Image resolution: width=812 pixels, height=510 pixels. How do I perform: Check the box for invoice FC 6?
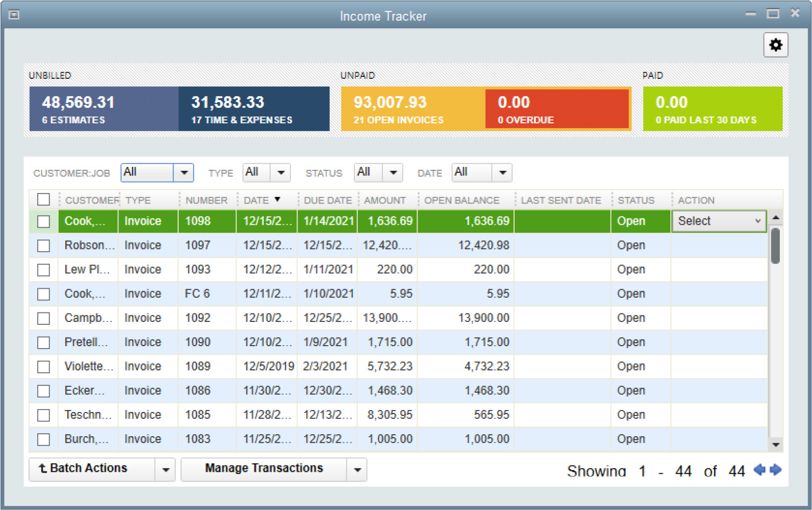(x=44, y=294)
